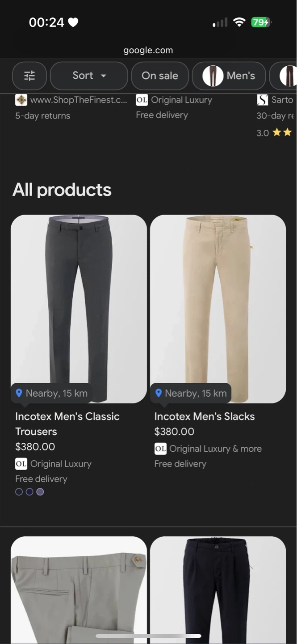297x644 pixels.
Task: Expand the Sort dropdown
Action: point(89,76)
